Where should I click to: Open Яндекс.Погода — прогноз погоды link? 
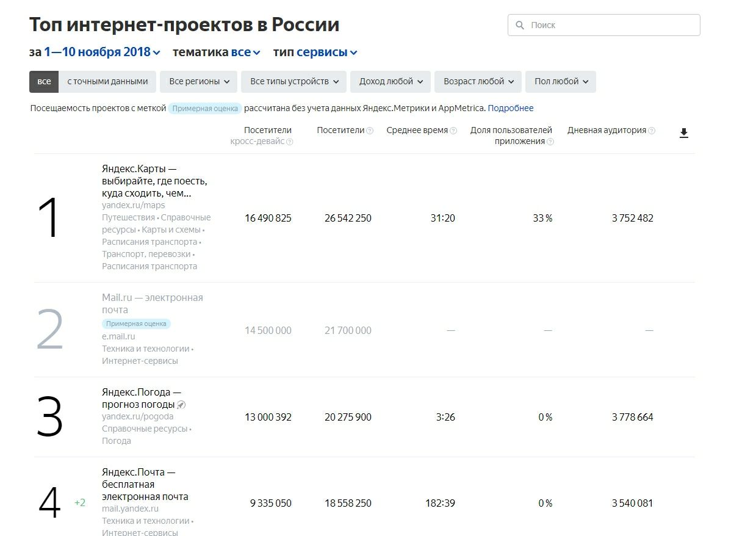point(142,399)
